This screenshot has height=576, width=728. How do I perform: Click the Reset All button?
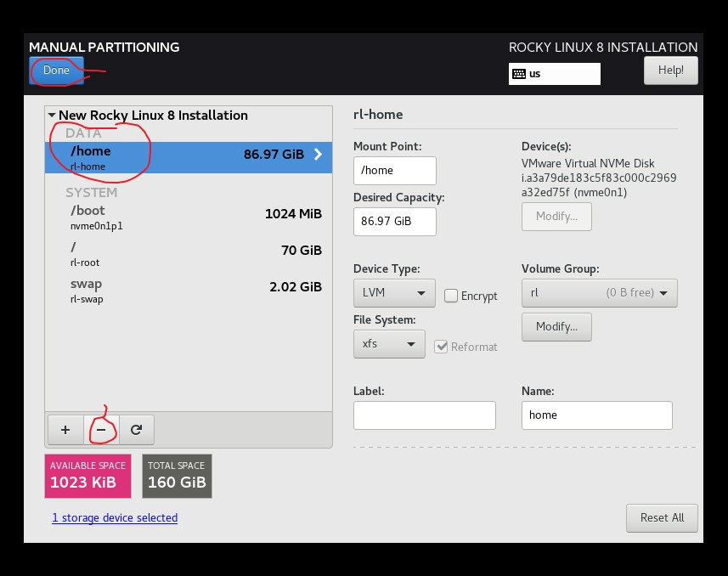click(662, 518)
